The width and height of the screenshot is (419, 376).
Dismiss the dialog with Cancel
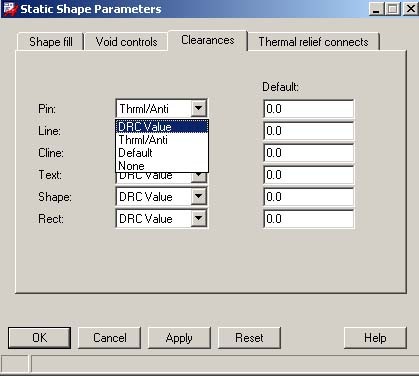coord(109,338)
